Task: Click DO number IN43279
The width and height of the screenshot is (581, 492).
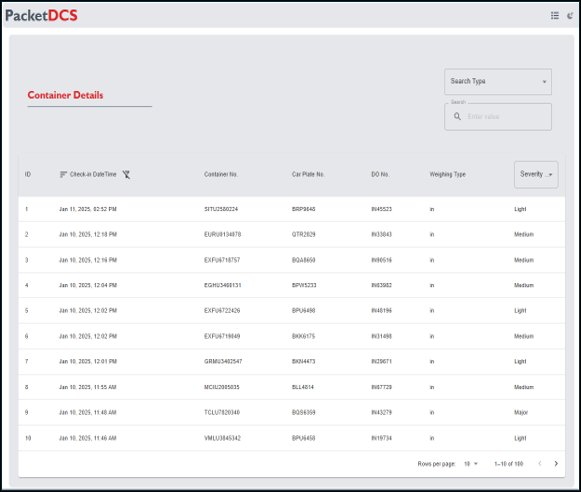Action: pos(381,412)
